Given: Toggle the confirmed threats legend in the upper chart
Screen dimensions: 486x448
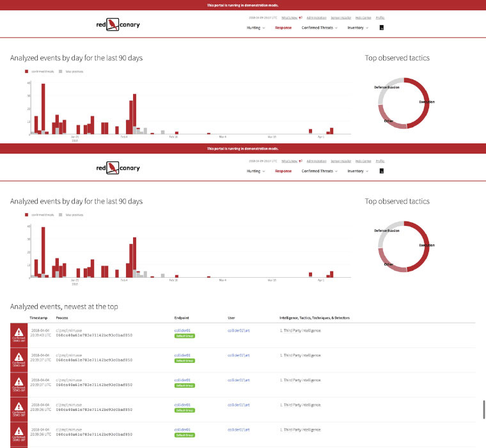Looking at the screenshot, I should [40, 71].
